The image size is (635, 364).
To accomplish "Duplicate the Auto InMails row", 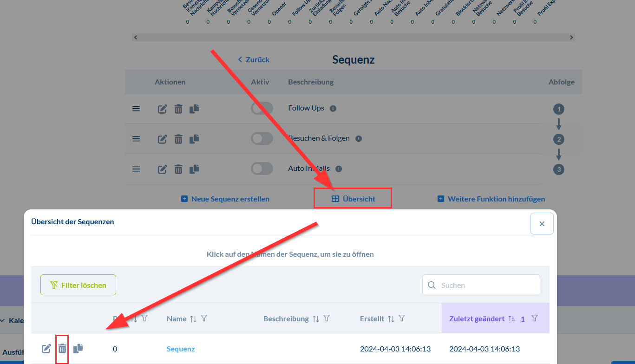I will (x=194, y=169).
